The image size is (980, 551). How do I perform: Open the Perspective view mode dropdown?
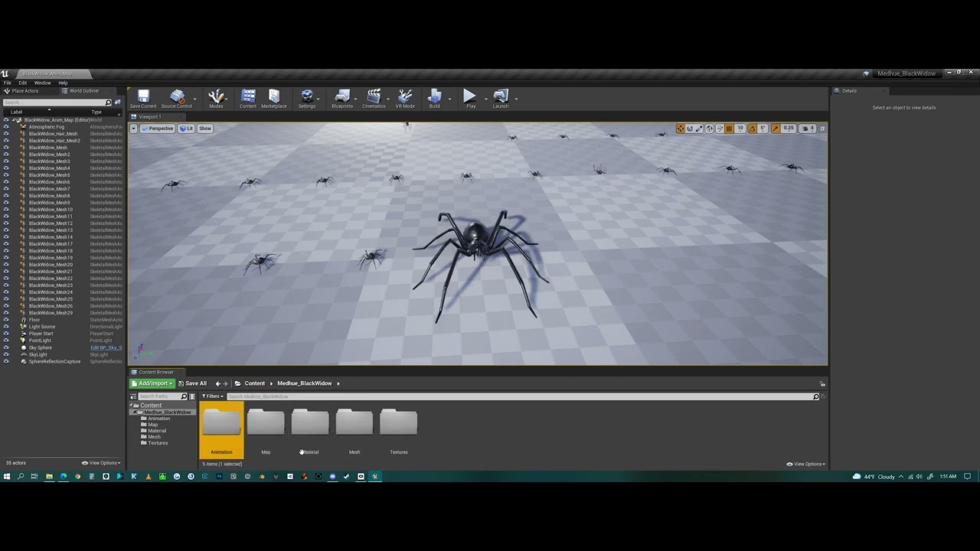(158, 129)
